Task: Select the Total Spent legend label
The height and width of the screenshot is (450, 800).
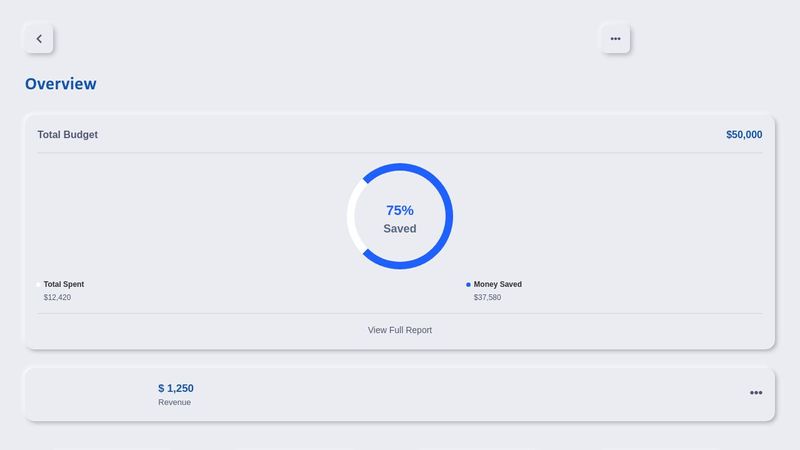Action: coord(64,285)
